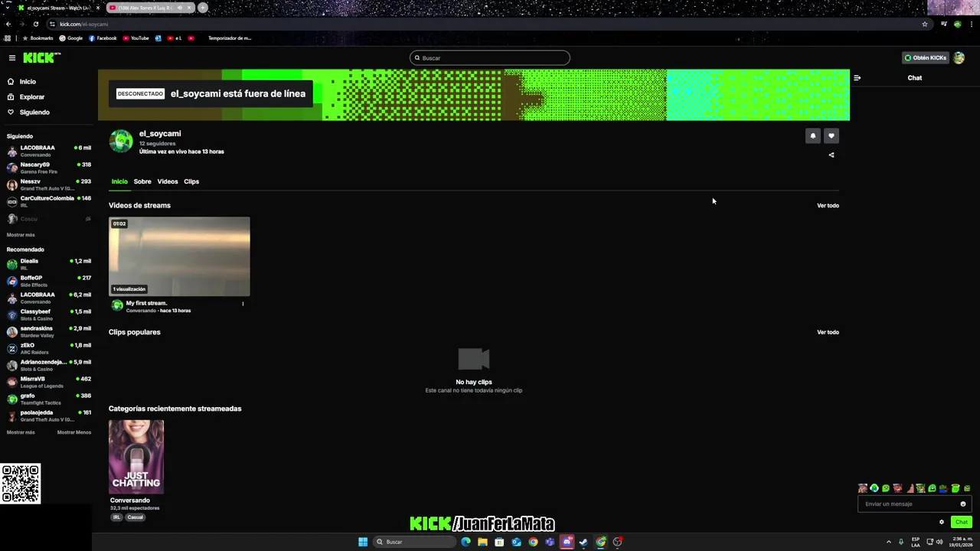The width and height of the screenshot is (980, 551).
Task: Open File Explorer from the taskbar
Action: click(482, 542)
